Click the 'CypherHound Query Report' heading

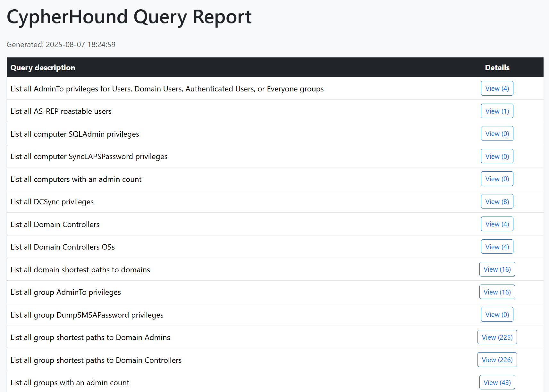129,17
